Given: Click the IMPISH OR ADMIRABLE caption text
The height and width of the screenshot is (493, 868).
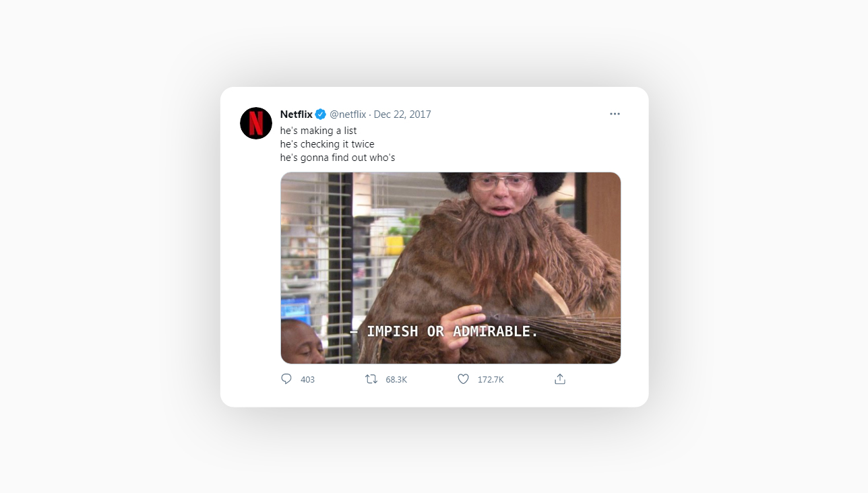Looking at the screenshot, I should [444, 331].
